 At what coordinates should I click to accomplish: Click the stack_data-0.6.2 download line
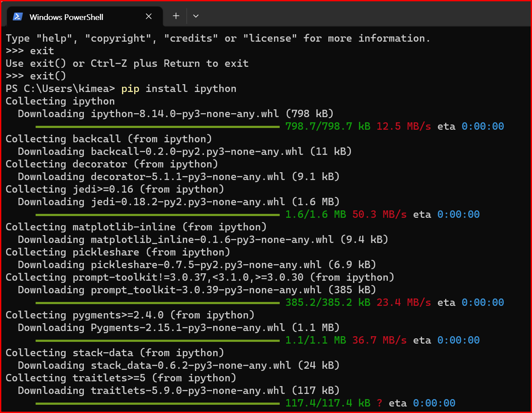178,365
